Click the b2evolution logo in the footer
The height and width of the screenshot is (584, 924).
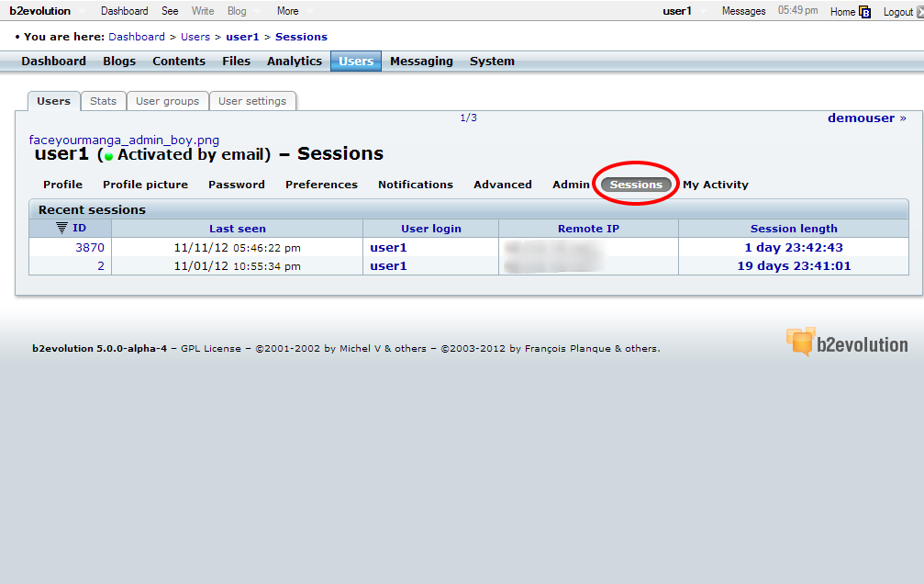click(x=847, y=343)
